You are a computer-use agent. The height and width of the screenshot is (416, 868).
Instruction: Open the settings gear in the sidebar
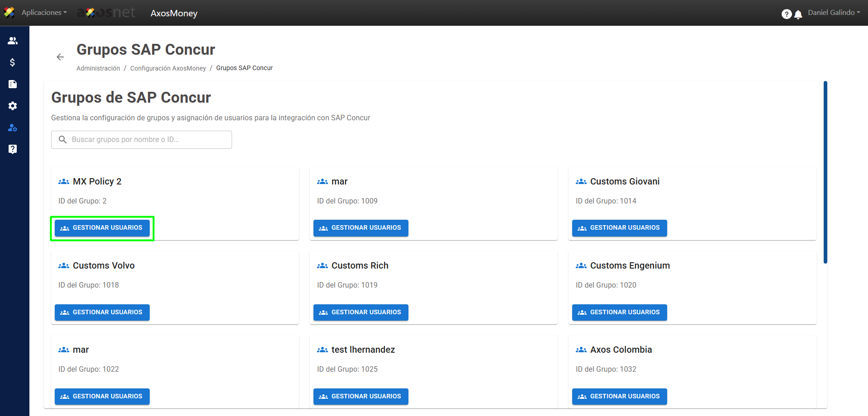(x=13, y=106)
